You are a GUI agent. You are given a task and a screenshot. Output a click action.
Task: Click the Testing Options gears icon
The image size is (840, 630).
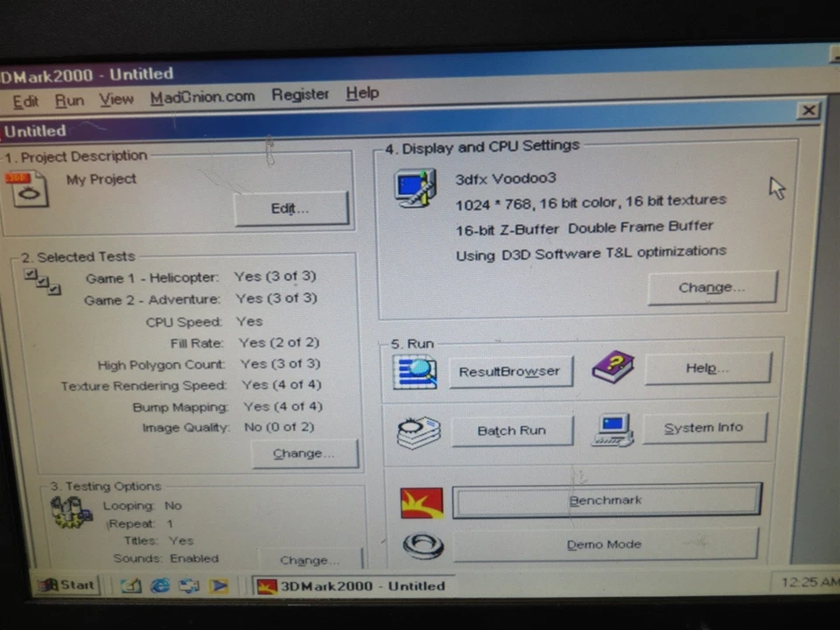point(71,512)
